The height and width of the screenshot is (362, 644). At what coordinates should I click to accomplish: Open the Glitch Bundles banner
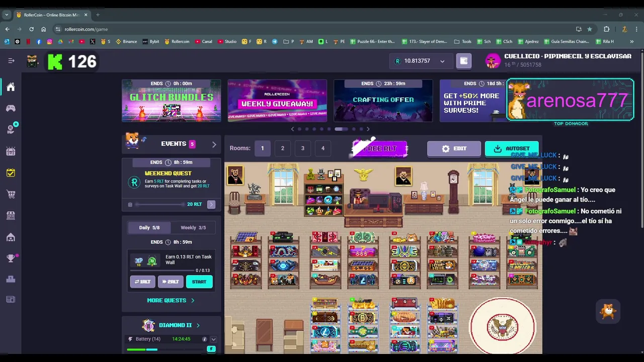(x=171, y=101)
